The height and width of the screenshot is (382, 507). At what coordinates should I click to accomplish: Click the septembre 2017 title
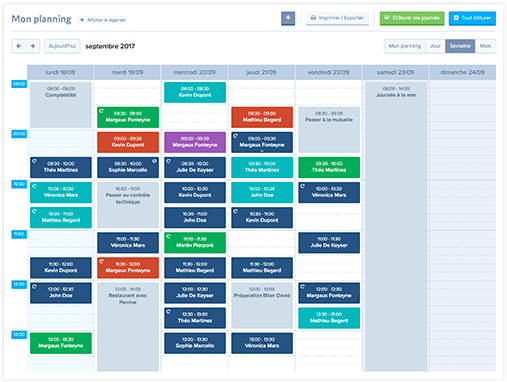click(110, 46)
